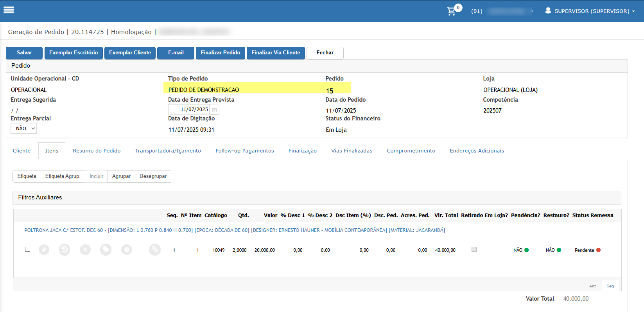Click the item row total 40.000,00
644x312 pixels.
click(445, 250)
